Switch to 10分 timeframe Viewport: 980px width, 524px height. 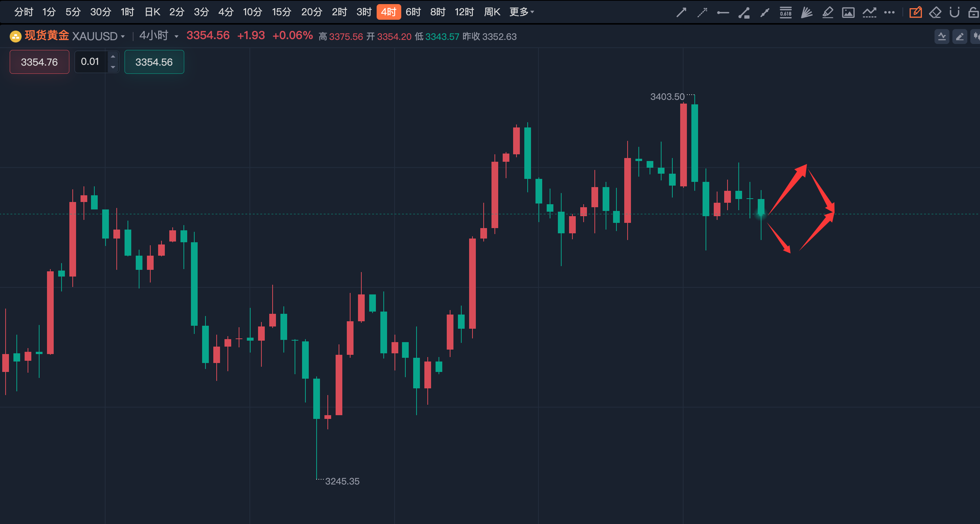coord(252,12)
